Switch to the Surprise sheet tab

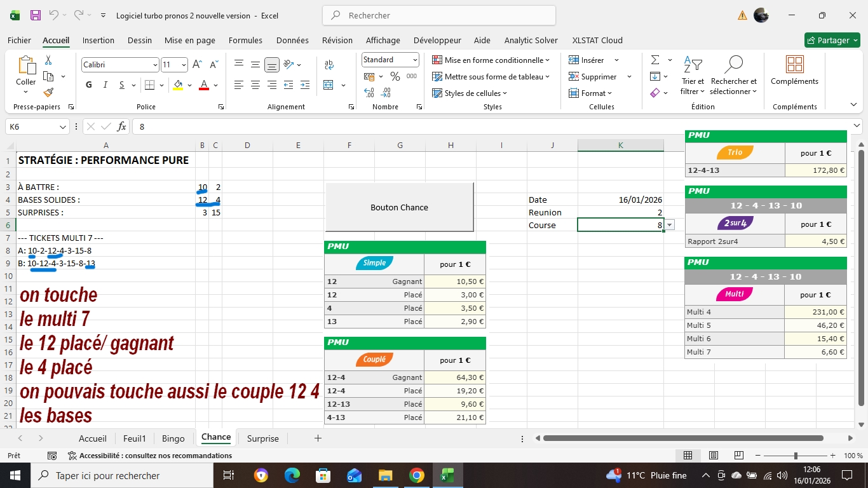coord(263,438)
